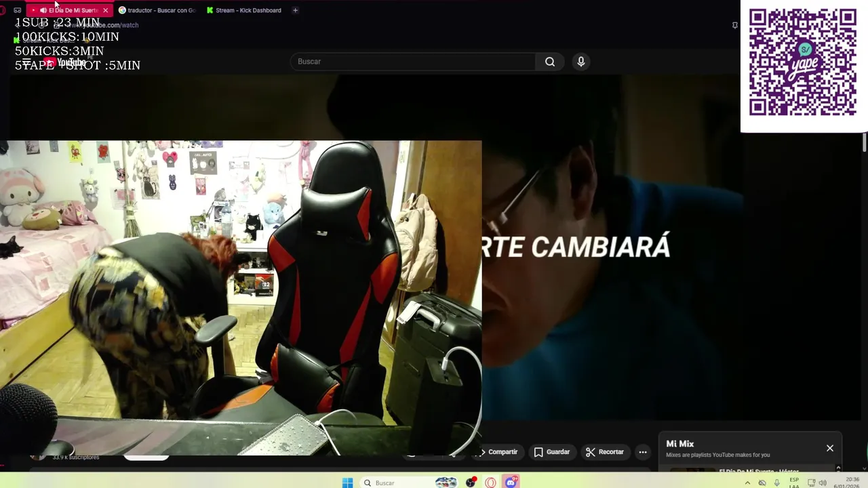Open the Stream - Kick Dashboard tab
868x488 pixels.
(244, 10)
